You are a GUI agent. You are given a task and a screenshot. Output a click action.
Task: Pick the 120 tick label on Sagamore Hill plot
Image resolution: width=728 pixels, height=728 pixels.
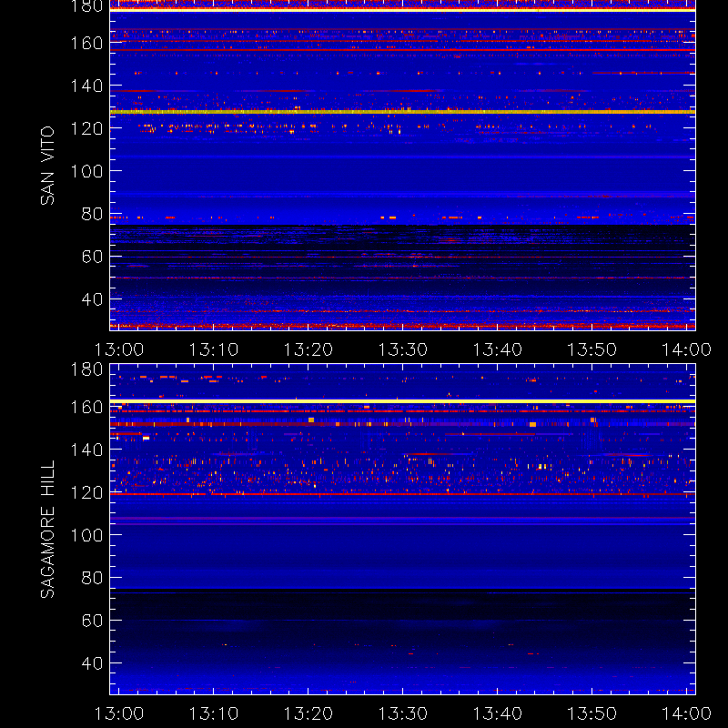coord(86,492)
